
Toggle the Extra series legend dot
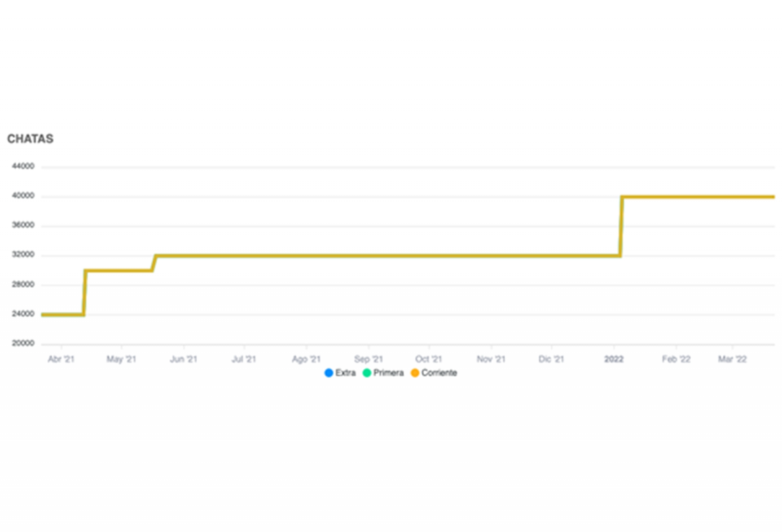tap(329, 373)
